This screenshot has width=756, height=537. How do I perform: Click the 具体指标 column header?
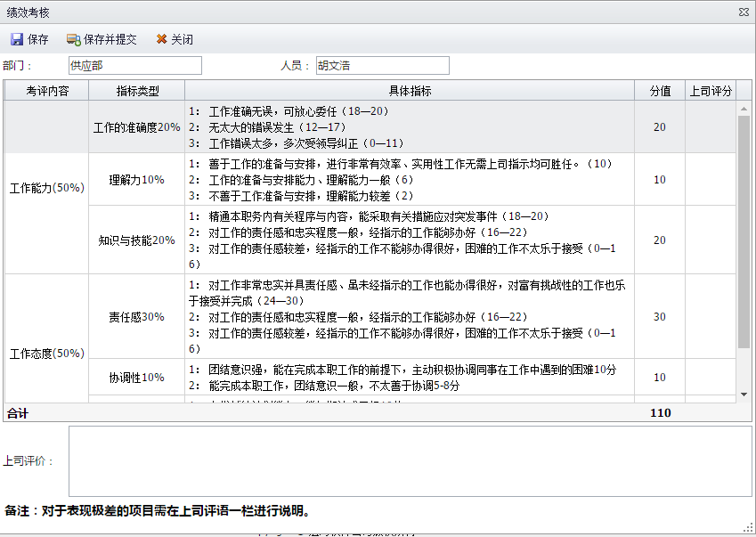coord(410,91)
